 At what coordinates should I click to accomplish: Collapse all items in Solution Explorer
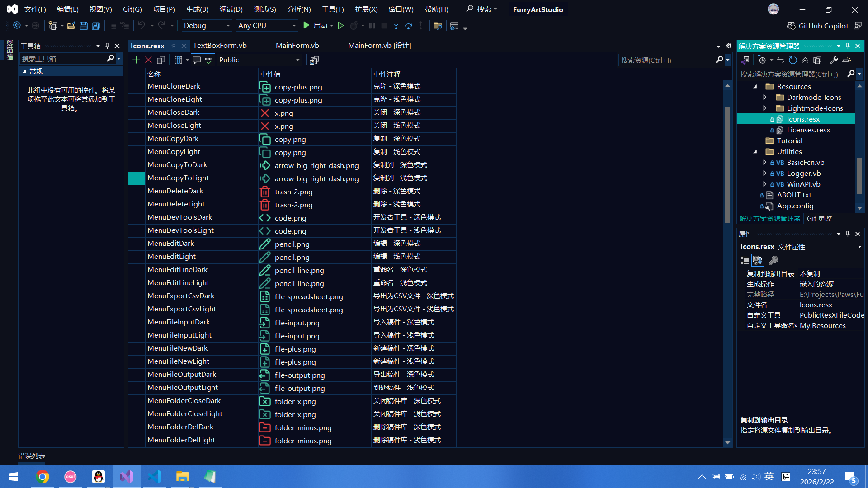pyautogui.click(x=805, y=60)
